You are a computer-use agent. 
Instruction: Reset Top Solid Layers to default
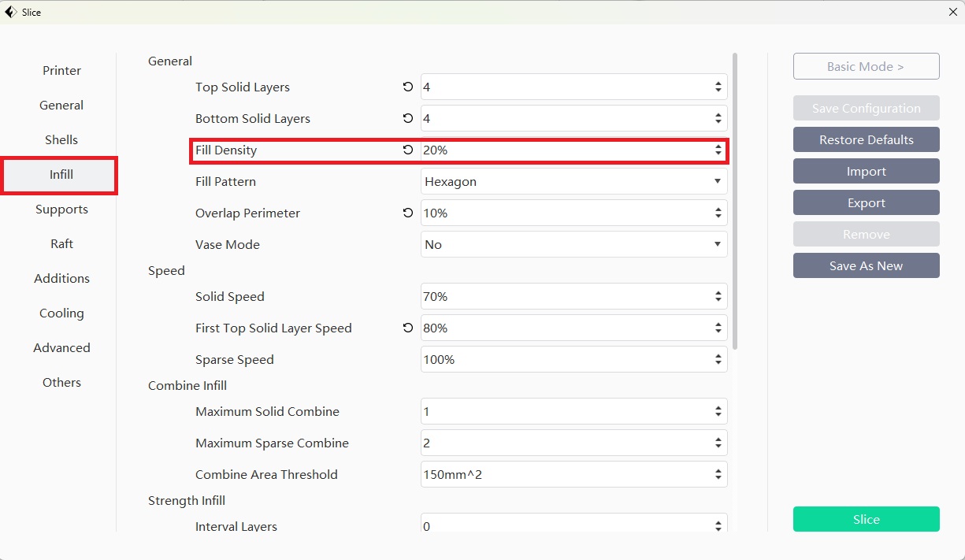click(x=407, y=87)
